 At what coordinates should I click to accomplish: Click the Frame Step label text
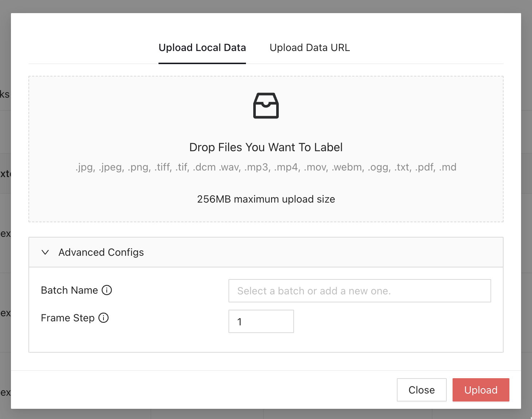[67, 318]
